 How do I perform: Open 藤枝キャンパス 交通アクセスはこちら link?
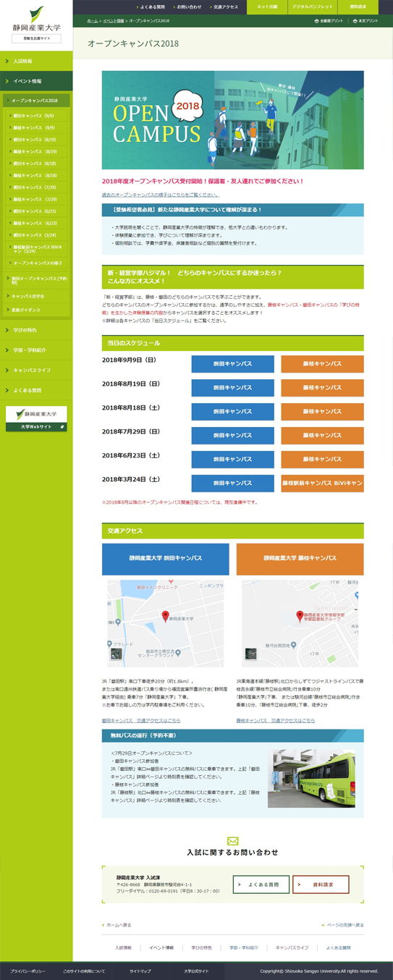tap(275, 721)
